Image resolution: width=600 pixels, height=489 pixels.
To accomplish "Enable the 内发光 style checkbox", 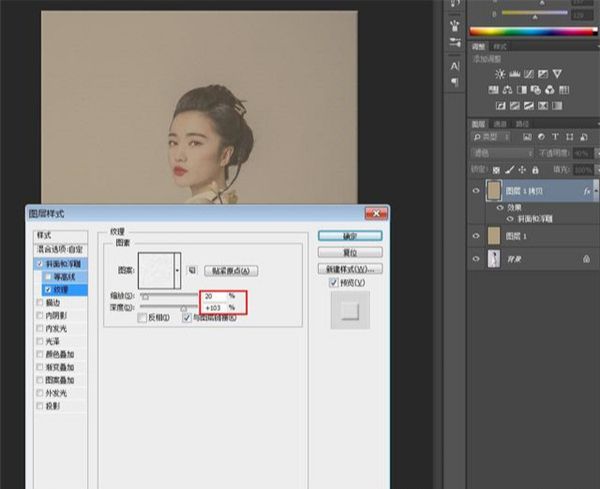I will 39,328.
